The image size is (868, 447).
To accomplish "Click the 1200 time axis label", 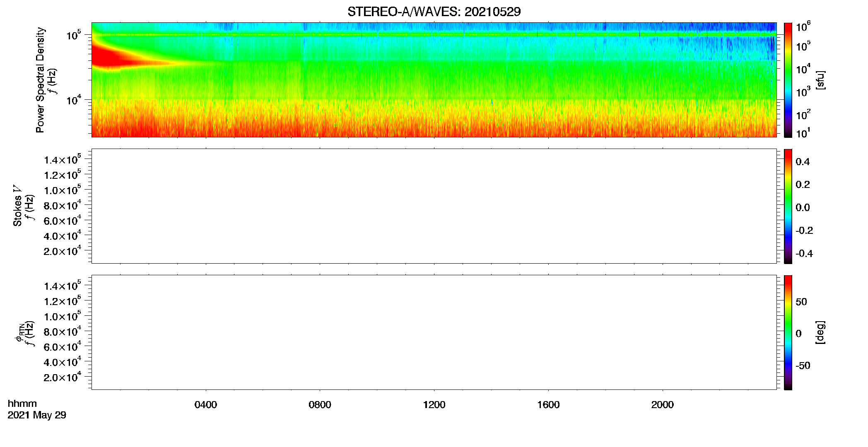I will [x=434, y=405].
